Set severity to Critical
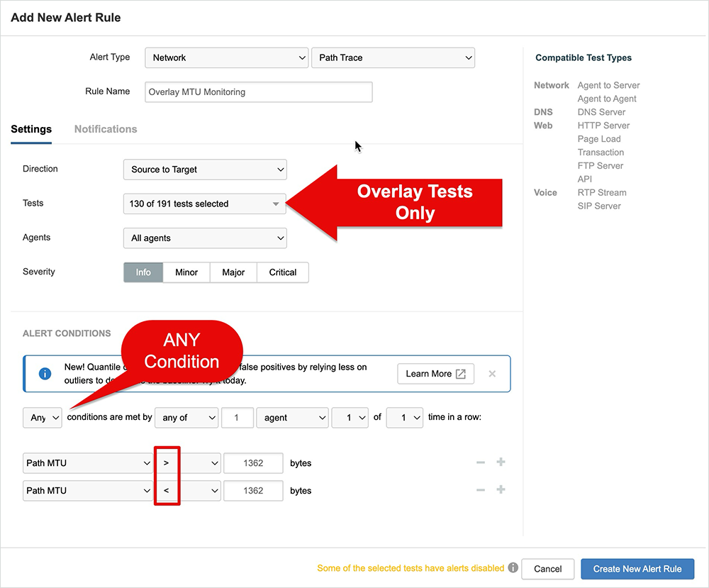709x588 pixels. 282,272
